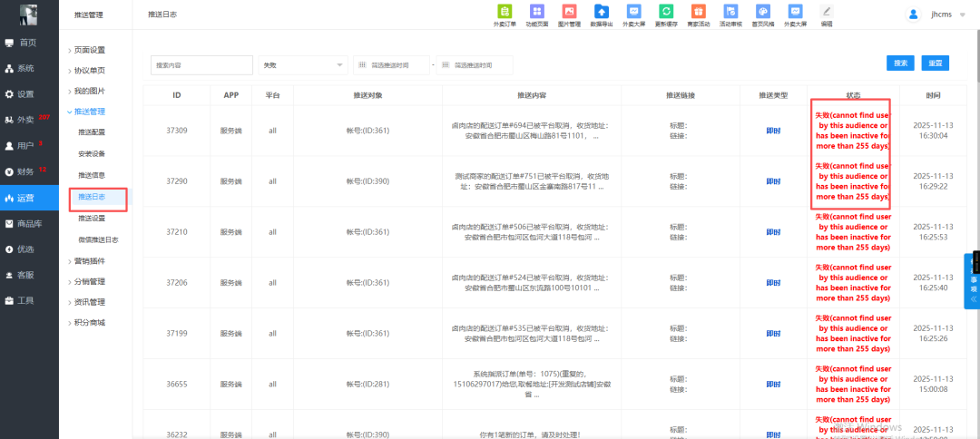The width and height of the screenshot is (980, 439).
Task: Open the 商家活动 gift icon
Action: click(x=698, y=12)
